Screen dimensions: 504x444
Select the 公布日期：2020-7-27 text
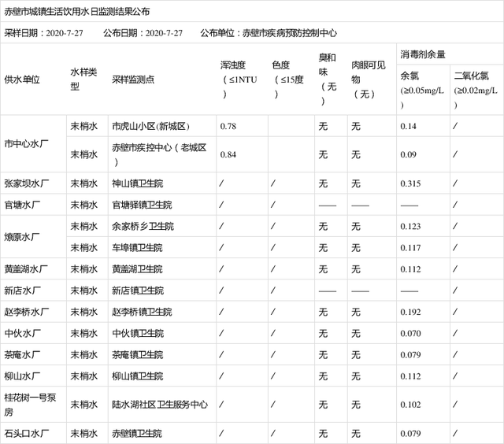143,33
